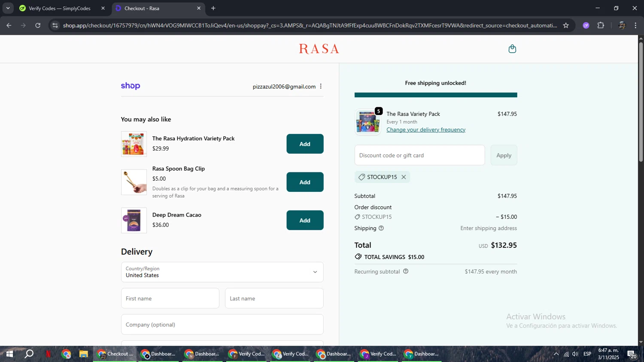The height and width of the screenshot is (362, 644).
Task: Switch to the Checkout taskbar window
Action: [115, 354]
